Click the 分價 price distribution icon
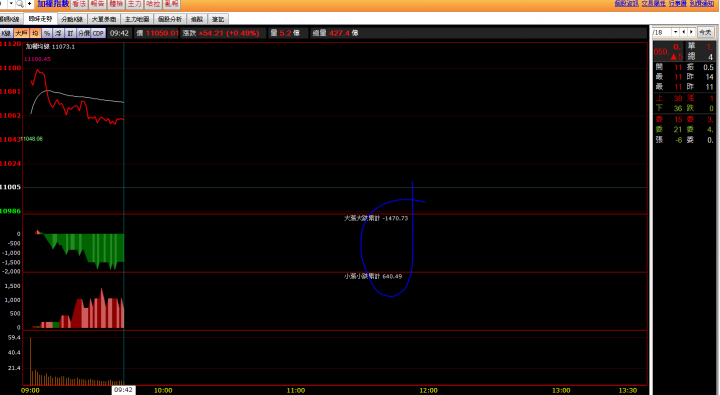The image size is (720, 395). [84, 34]
